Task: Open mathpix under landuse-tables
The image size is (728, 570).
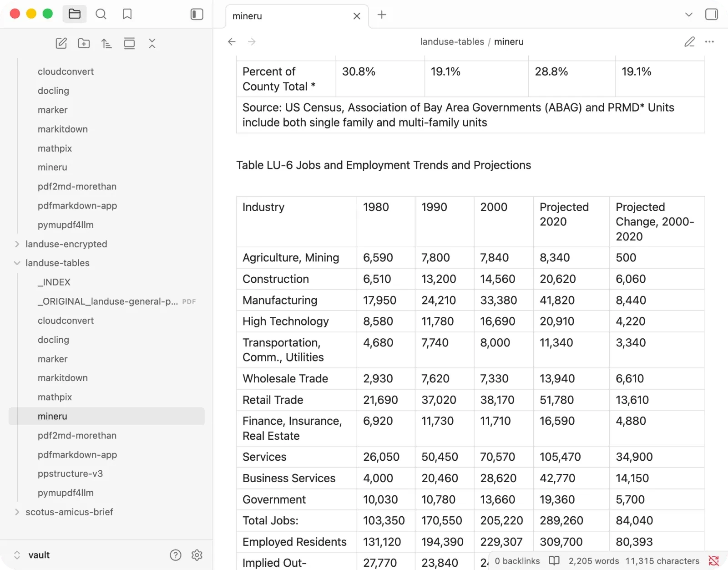Action: click(x=55, y=397)
